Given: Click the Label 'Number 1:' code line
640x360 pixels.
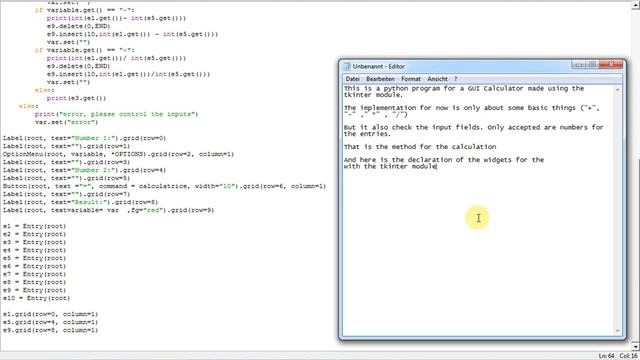Looking at the screenshot, I should tap(84, 138).
